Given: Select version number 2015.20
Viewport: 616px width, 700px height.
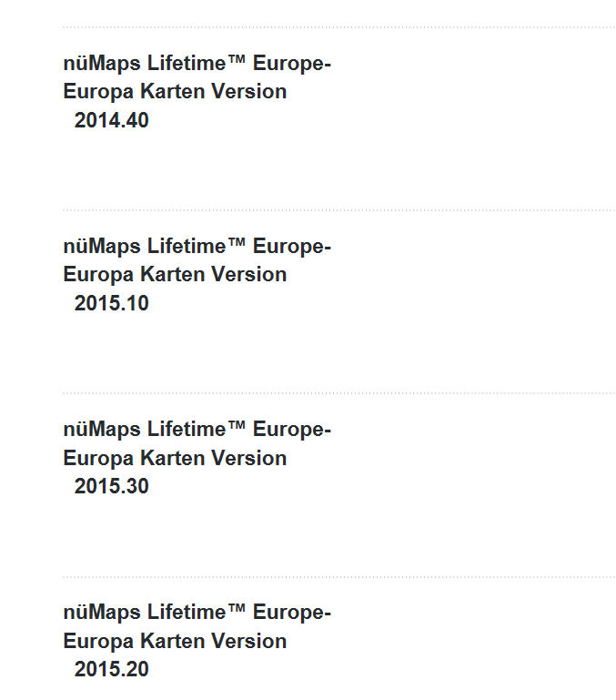Looking at the screenshot, I should click(x=112, y=669).
